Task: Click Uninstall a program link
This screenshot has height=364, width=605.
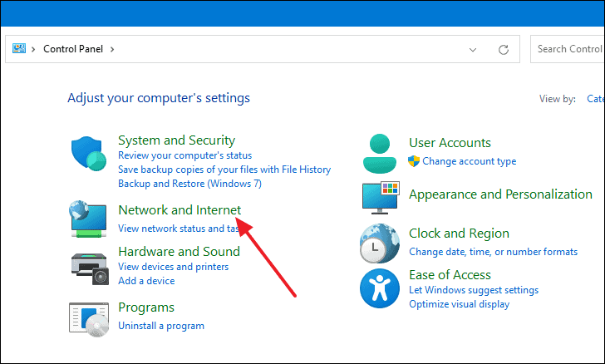Action: click(161, 326)
